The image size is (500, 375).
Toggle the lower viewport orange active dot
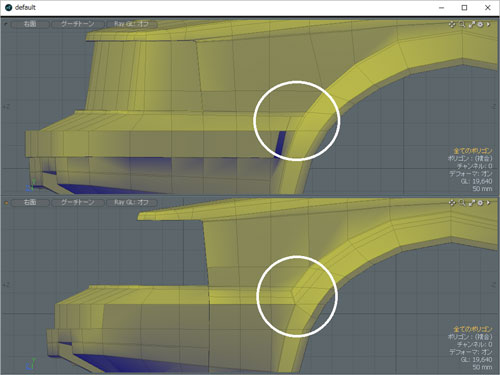coord(6,203)
